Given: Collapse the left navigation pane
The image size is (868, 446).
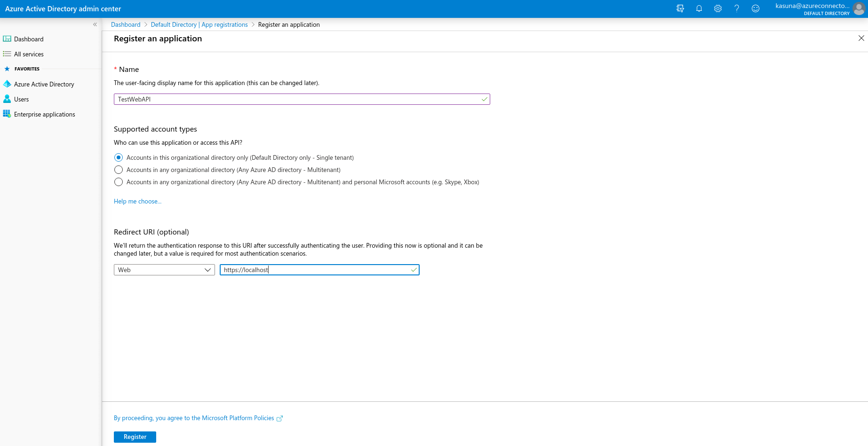Looking at the screenshot, I should coord(95,24).
